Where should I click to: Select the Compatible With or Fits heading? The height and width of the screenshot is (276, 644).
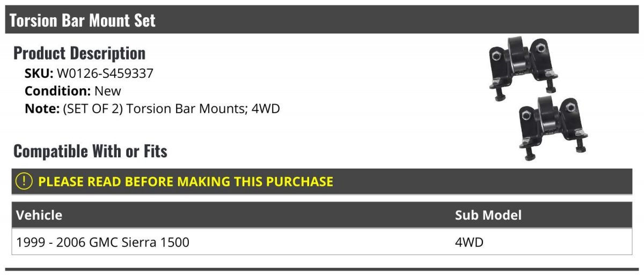click(90, 151)
